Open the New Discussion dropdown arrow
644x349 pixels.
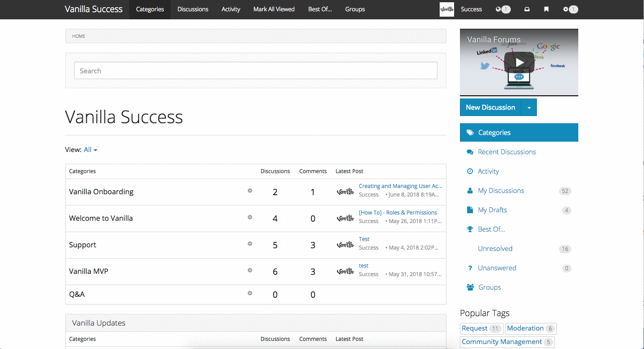529,107
